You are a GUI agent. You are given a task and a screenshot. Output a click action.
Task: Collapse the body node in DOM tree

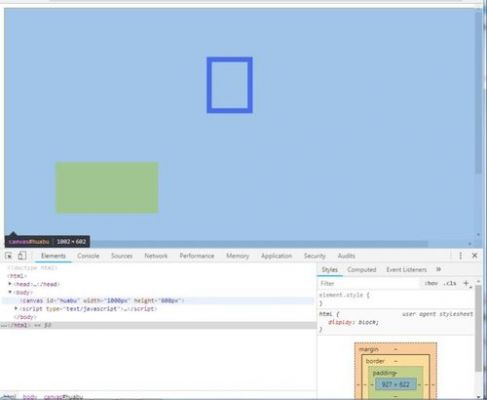pos(10,292)
